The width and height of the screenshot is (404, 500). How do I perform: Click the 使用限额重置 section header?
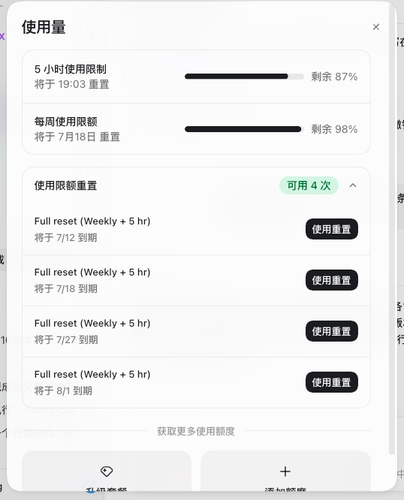click(x=65, y=185)
